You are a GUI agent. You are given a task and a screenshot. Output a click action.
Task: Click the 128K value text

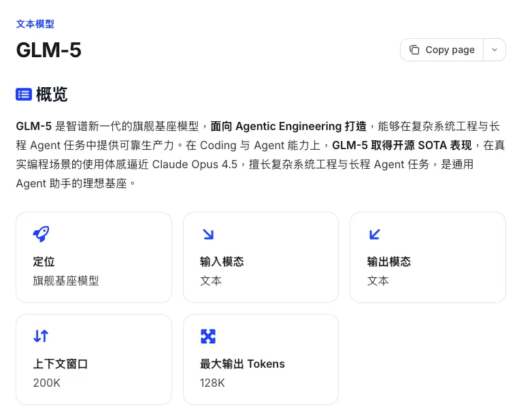(x=212, y=383)
